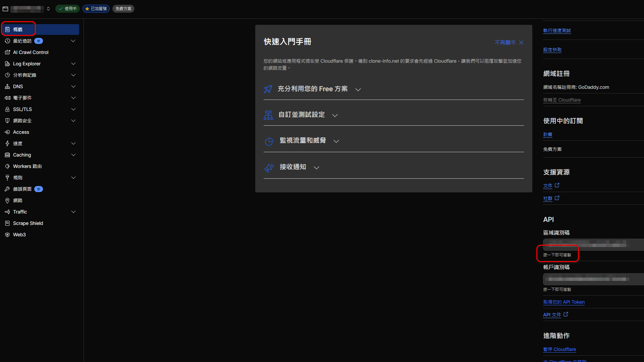Dismiss the guide via 不再顯示

(x=504, y=43)
